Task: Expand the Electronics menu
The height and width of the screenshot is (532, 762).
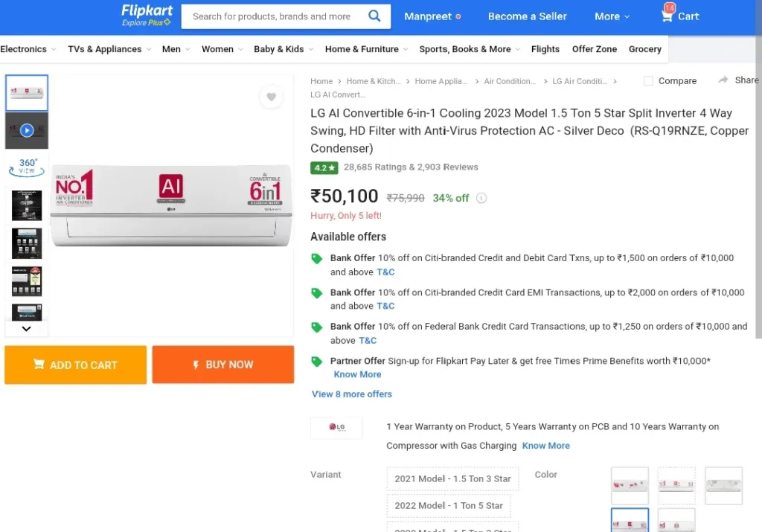Action: tap(28, 49)
